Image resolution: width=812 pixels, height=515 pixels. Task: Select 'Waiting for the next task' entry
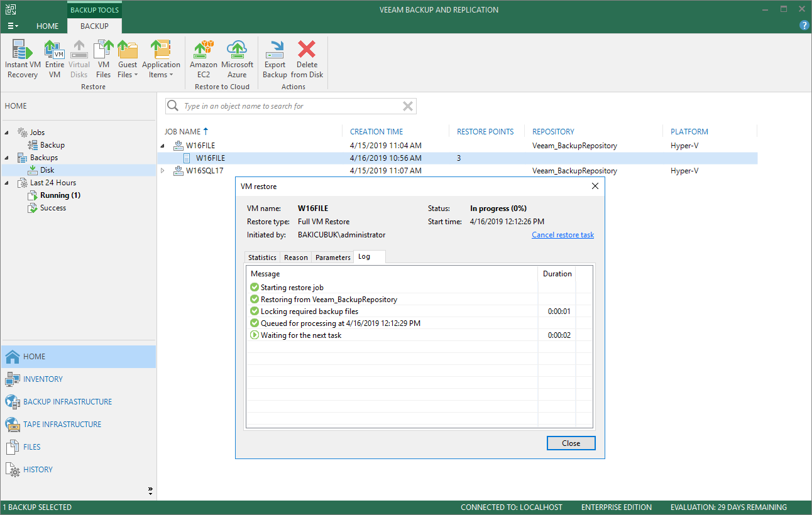tap(419, 335)
